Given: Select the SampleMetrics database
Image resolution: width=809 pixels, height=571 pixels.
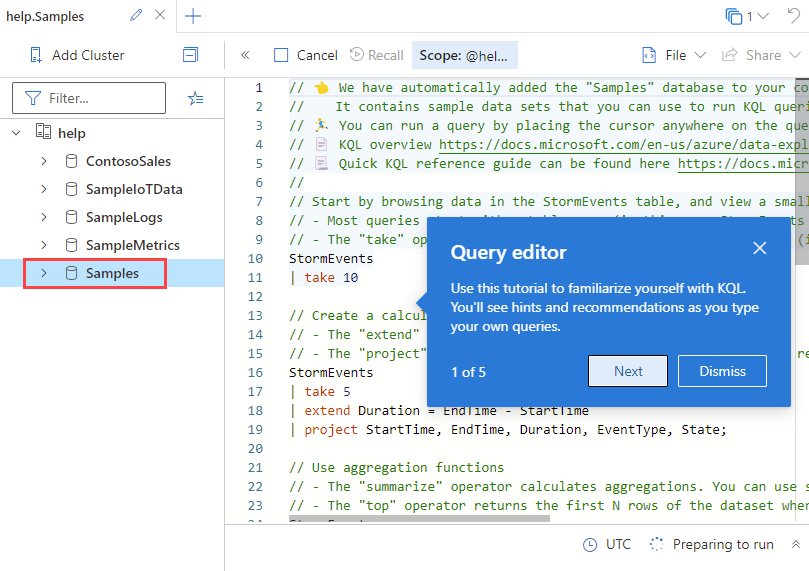Looking at the screenshot, I should tap(133, 245).
